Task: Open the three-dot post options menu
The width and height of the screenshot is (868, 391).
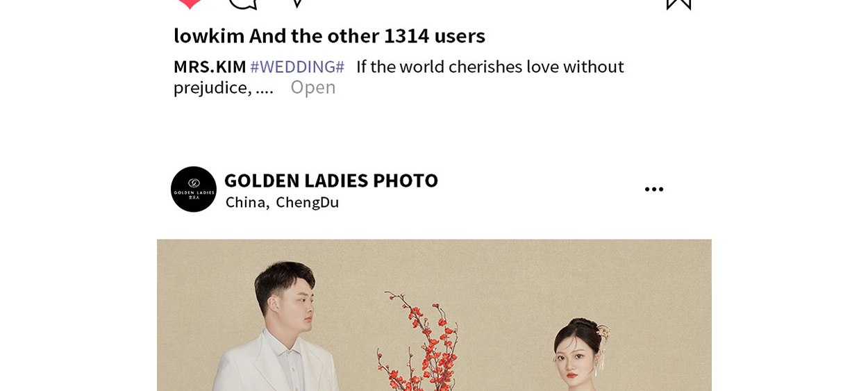Action: pos(654,189)
